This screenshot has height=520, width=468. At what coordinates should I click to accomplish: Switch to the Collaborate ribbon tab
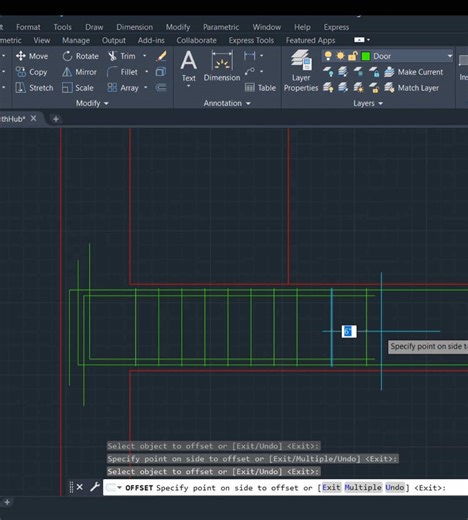point(196,40)
